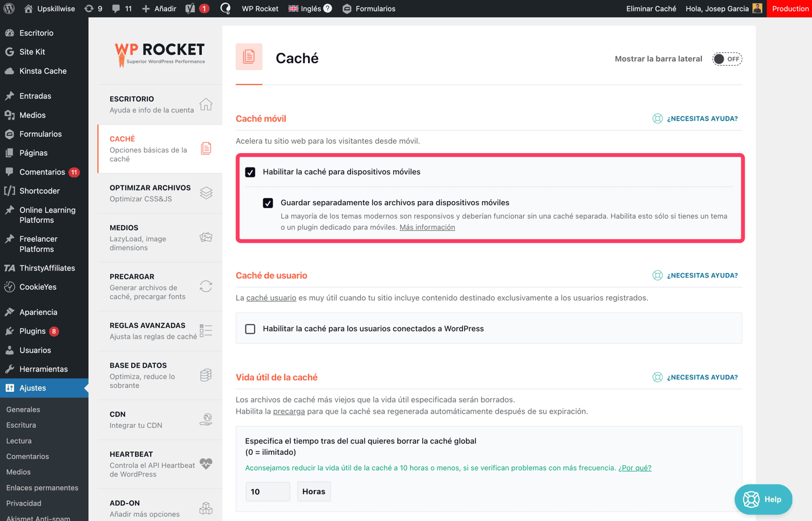The image size is (812, 521).
Task: Open Herramientas in WordPress menu
Action: (x=44, y=369)
